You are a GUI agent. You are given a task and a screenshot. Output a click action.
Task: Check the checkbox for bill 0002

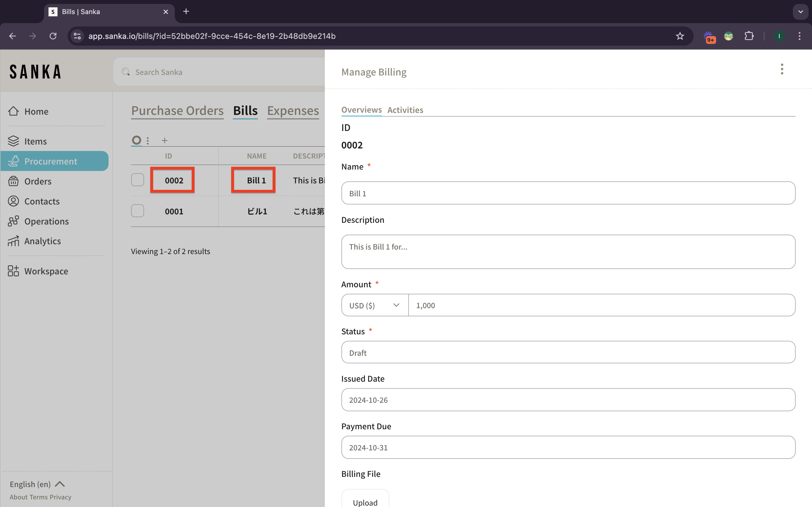(x=138, y=180)
